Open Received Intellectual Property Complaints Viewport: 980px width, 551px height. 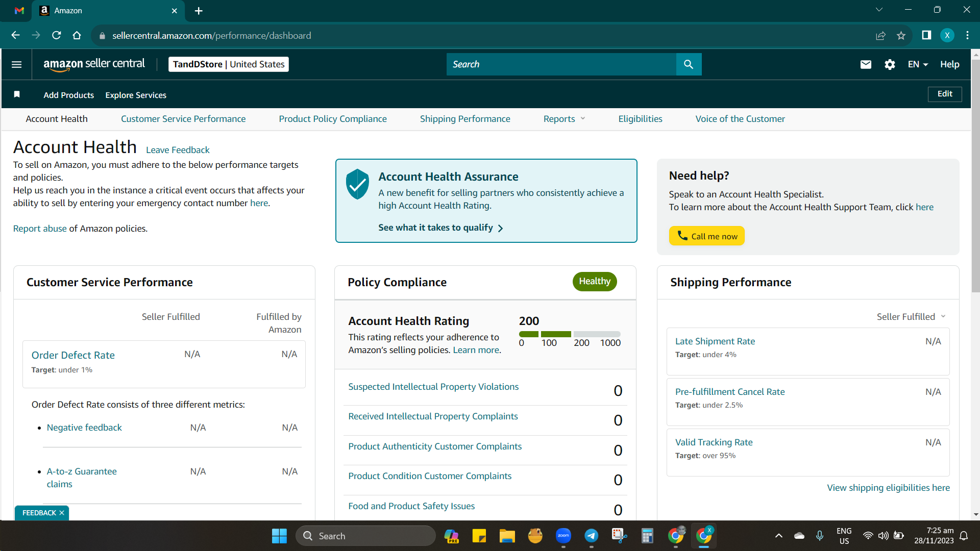pyautogui.click(x=433, y=416)
